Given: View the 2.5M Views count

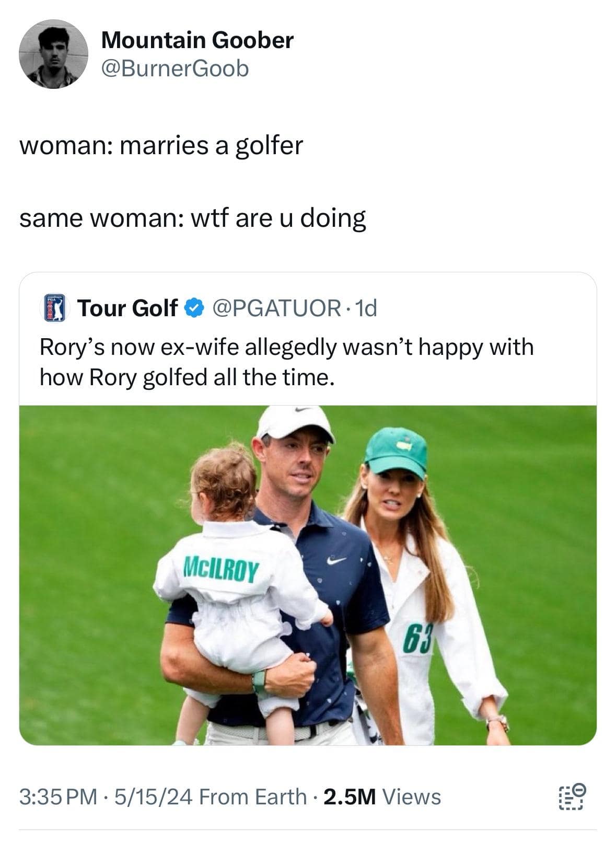Looking at the screenshot, I should (x=382, y=797).
